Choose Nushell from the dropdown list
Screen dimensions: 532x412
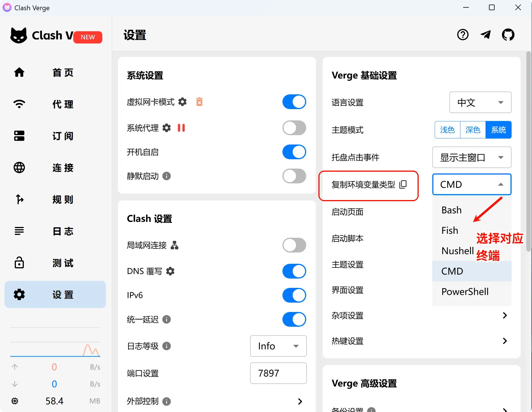[x=472, y=251]
